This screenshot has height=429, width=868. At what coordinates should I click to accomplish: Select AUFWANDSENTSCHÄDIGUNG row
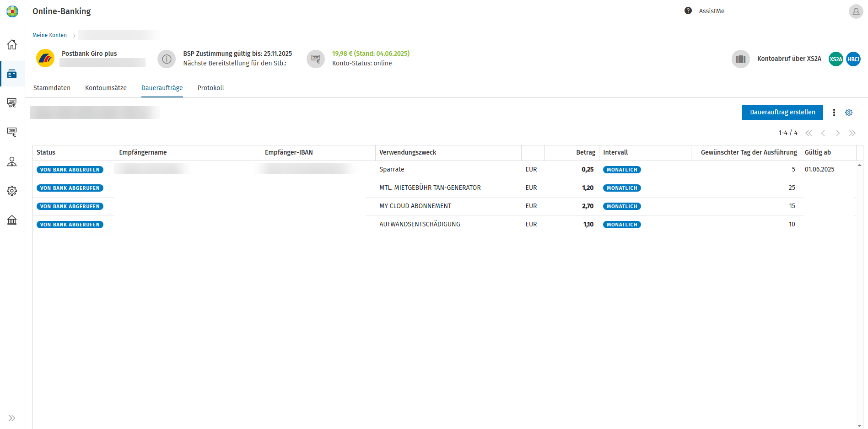(x=444, y=225)
